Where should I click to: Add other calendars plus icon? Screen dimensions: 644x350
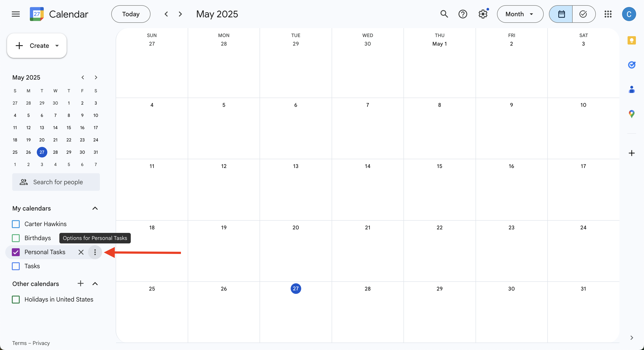tap(81, 283)
